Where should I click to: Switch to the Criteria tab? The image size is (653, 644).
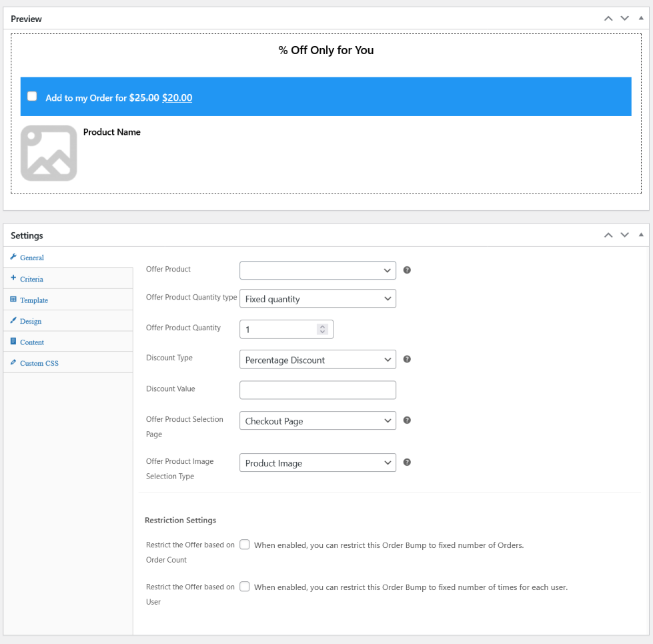[31, 279]
